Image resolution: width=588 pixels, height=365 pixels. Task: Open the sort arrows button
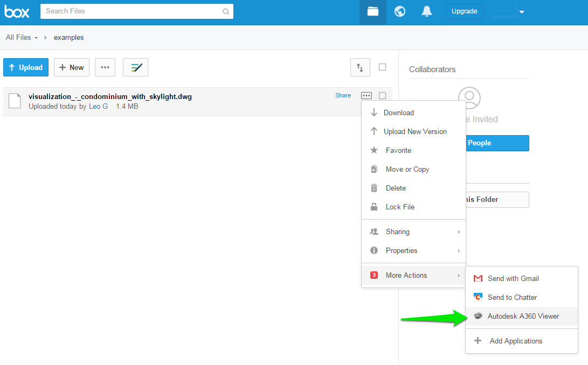(360, 67)
